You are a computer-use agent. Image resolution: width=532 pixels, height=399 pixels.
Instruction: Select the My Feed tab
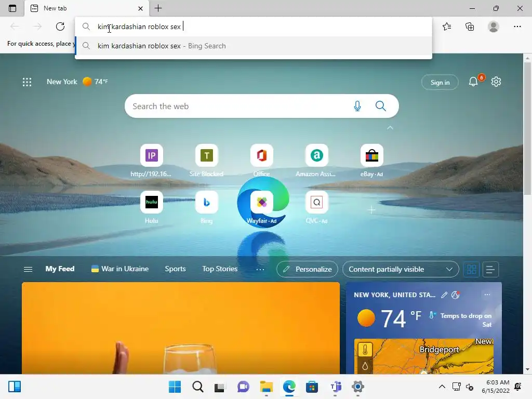[x=60, y=269]
